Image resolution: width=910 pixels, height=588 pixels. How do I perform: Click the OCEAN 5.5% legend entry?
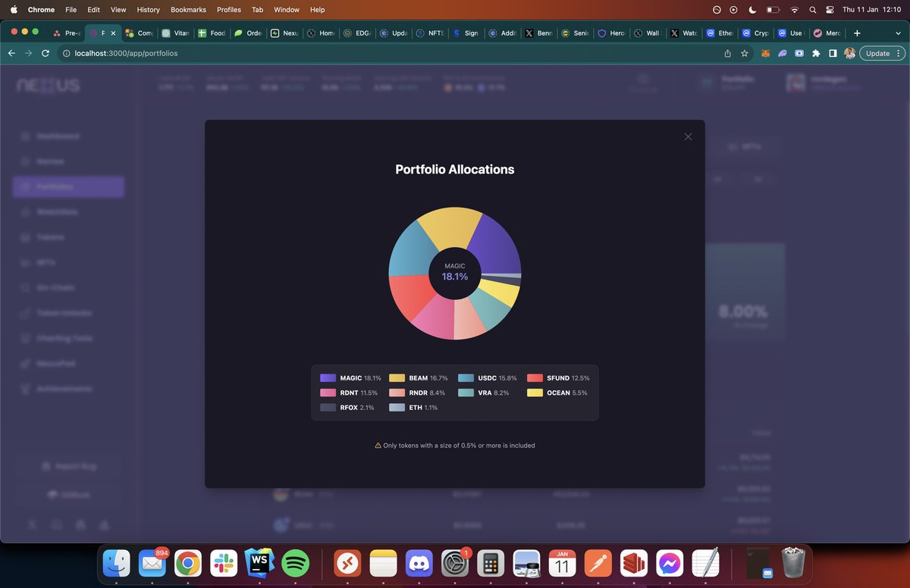click(557, 393)
